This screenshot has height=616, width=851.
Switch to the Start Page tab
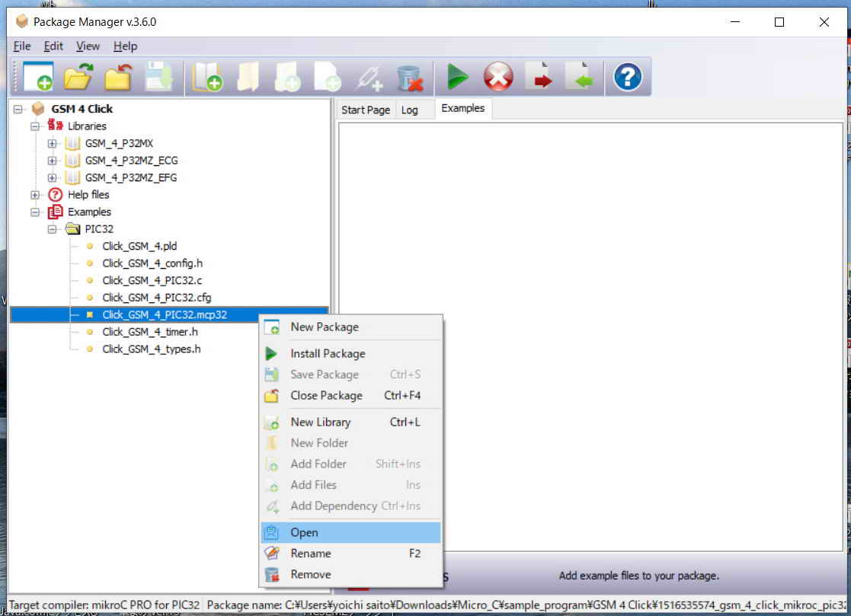coord(366,110)
